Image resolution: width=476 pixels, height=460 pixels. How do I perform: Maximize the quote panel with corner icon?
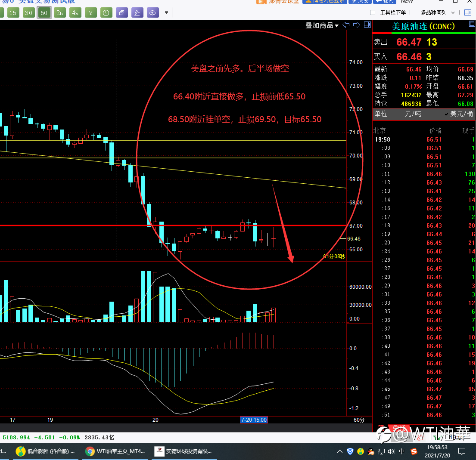[x=472, y=24]
